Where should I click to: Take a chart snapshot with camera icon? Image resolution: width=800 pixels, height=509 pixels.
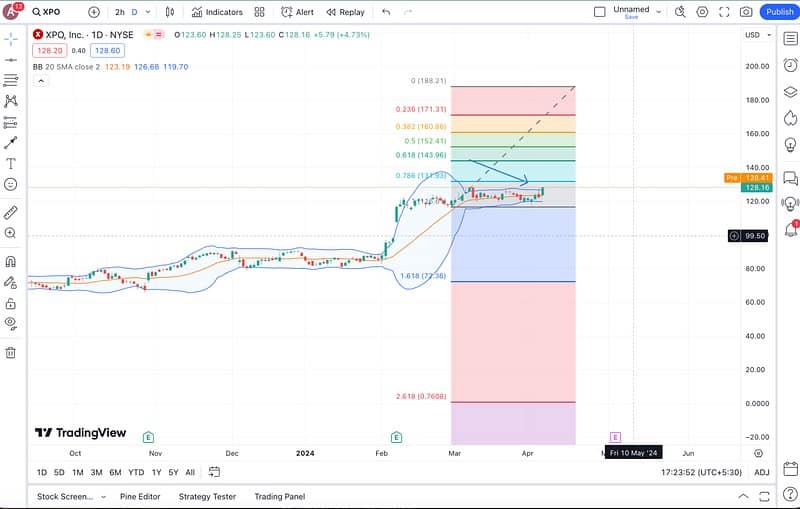point(746,12)
